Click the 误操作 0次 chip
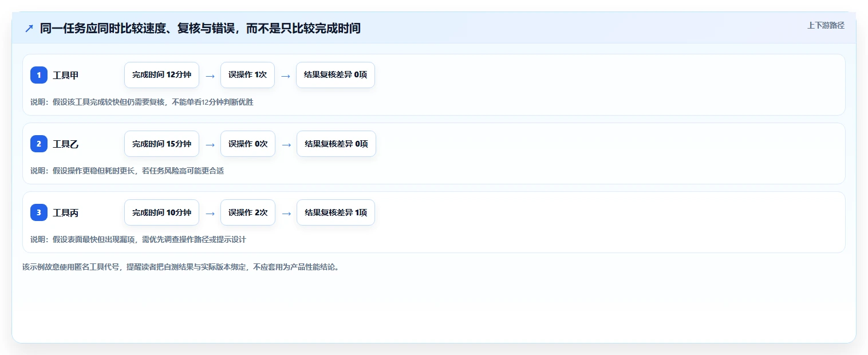Viewport: 868px width, 355px height. (248, 144)
